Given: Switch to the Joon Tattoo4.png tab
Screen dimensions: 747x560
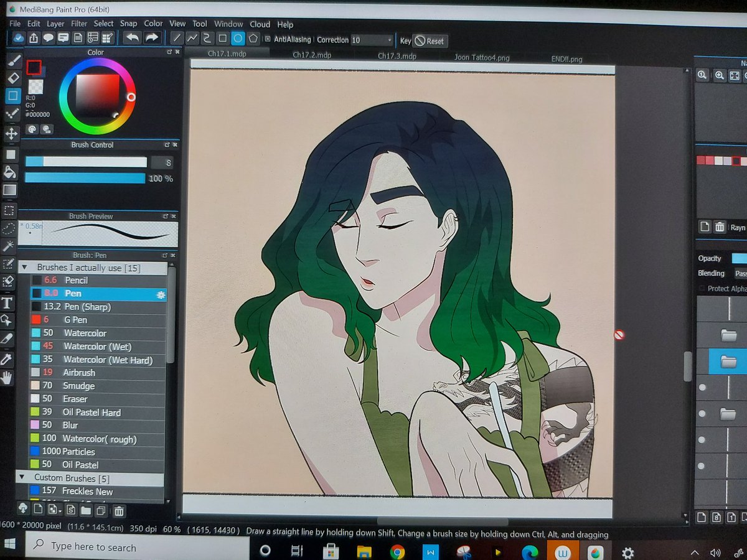Looking at the screenshot, I should pyautogui.click(x=482, y=57).
